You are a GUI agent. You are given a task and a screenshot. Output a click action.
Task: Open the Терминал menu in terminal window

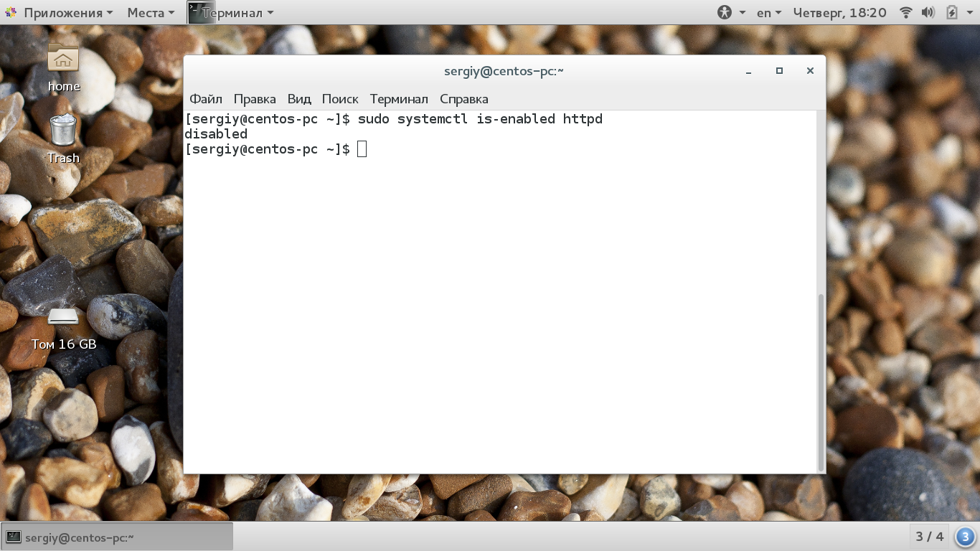tap(399, 99)
